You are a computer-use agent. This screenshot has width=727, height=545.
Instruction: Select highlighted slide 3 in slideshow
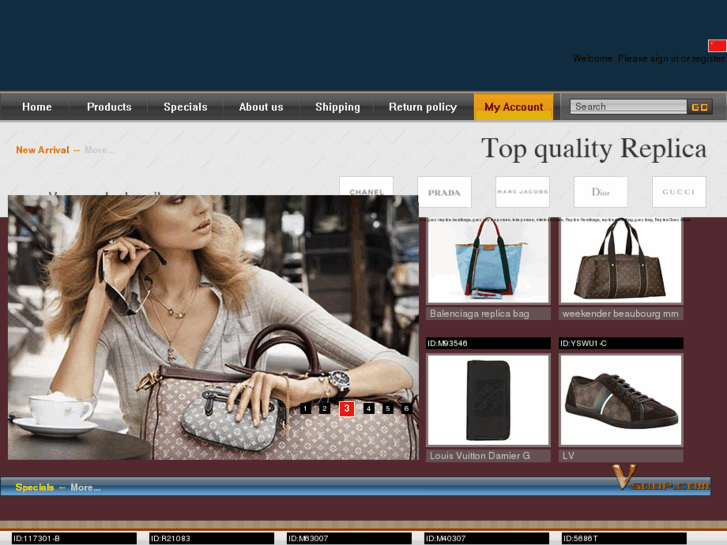pyautogui.click(x=347, y=409)
